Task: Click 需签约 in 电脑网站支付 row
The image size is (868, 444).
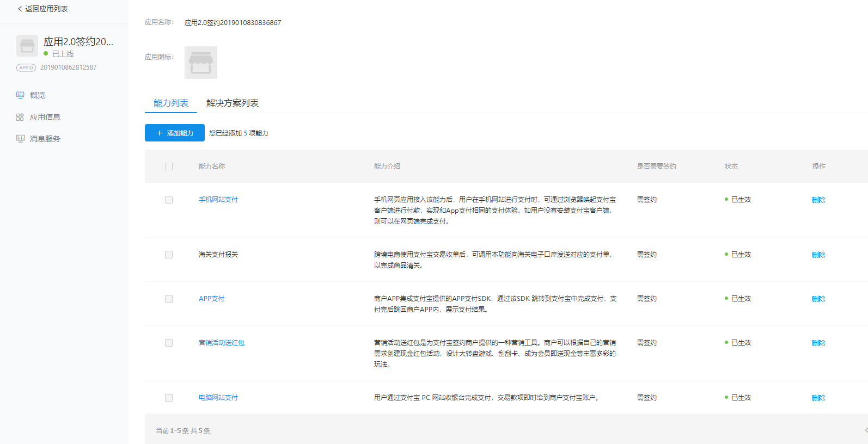Action: (647, 398)
